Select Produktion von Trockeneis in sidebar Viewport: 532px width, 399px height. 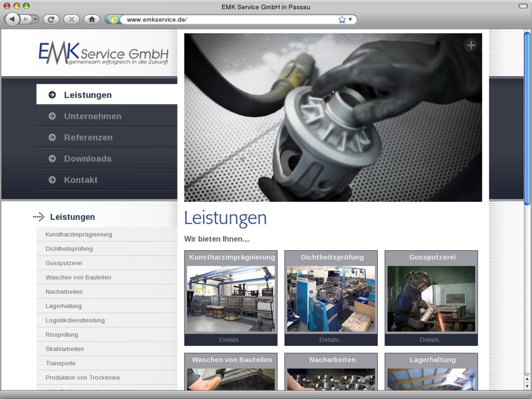click(106, 377)
